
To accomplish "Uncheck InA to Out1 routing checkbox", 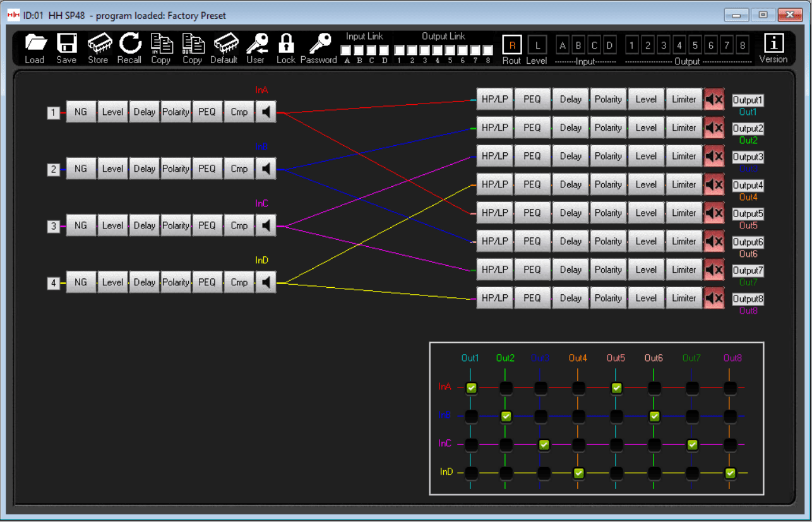I will coord(471,388).
